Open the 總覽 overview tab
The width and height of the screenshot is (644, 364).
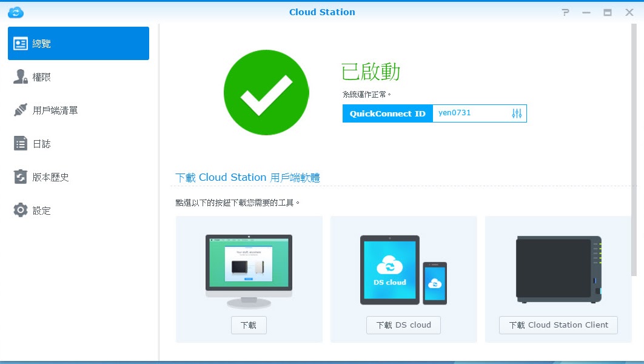pyautogui.click(x=78, y=44)
